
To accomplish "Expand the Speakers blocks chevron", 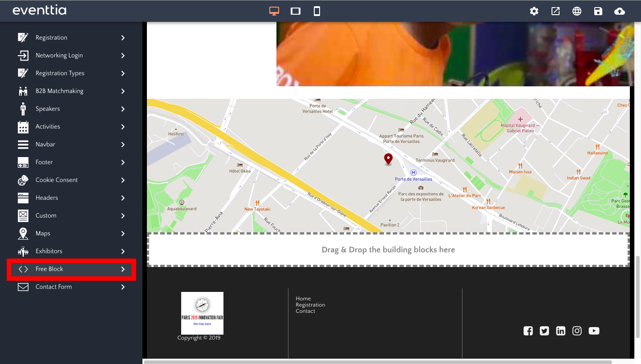I will [x=123, y=109].
